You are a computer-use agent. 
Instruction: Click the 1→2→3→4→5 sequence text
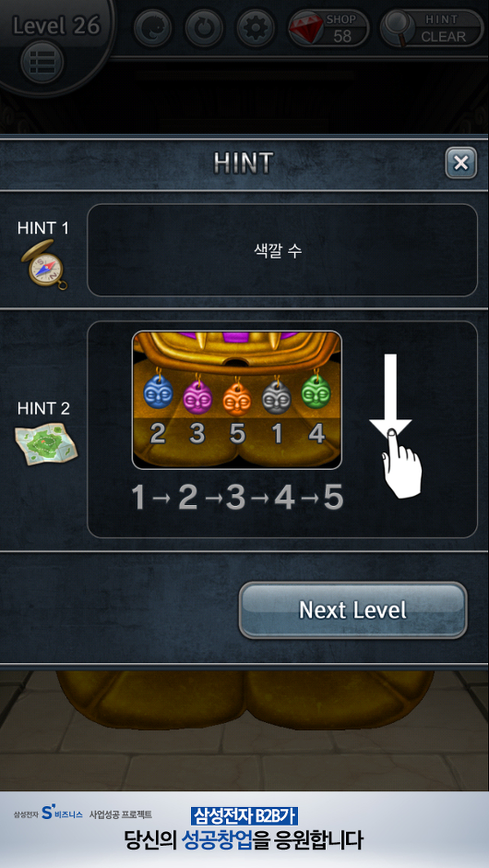click(x=237, y=497)
